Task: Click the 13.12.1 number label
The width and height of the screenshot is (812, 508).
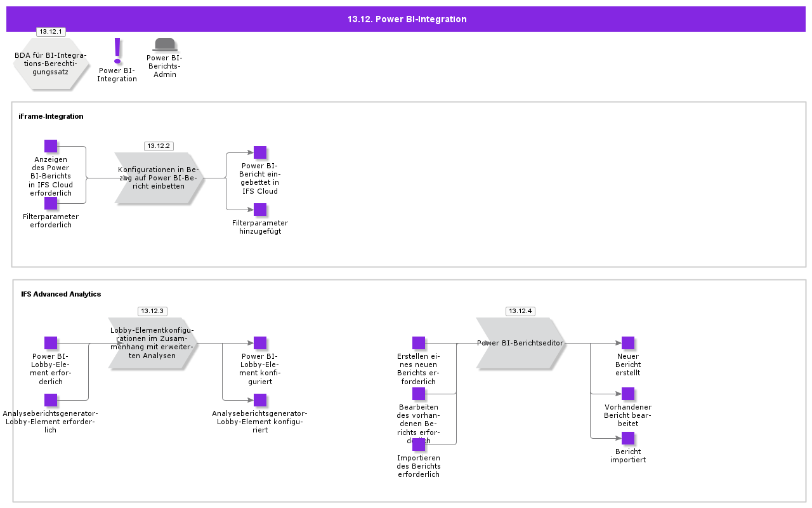Action: coord(51,32)
